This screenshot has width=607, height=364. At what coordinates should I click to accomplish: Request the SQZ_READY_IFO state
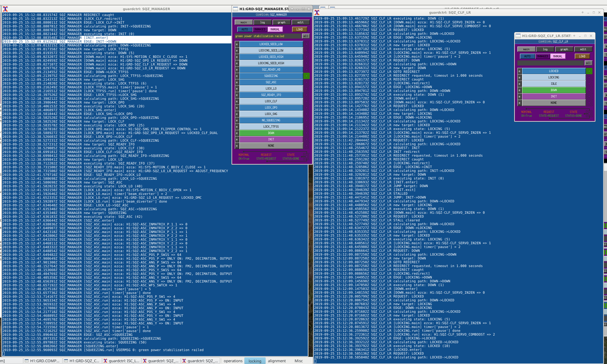tap(271, 95)
